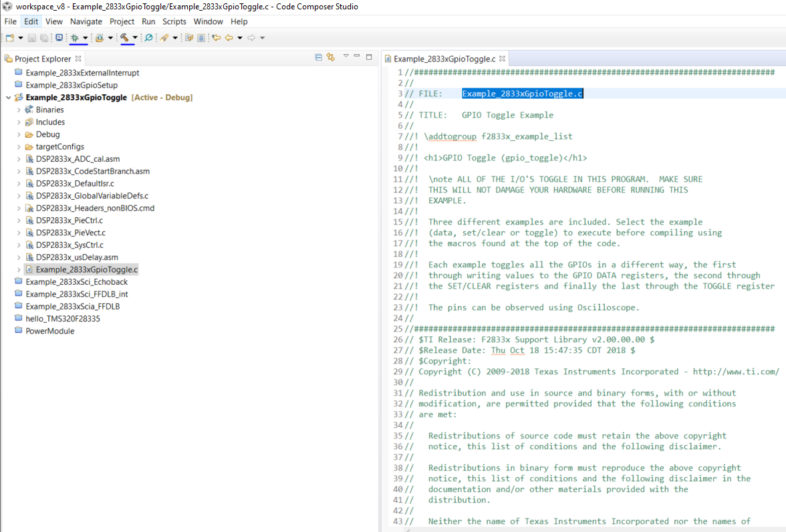Save the current file with the Save icon
Image resolution: width=786 pixels, height=532 pixels.
tap(31, 37)
